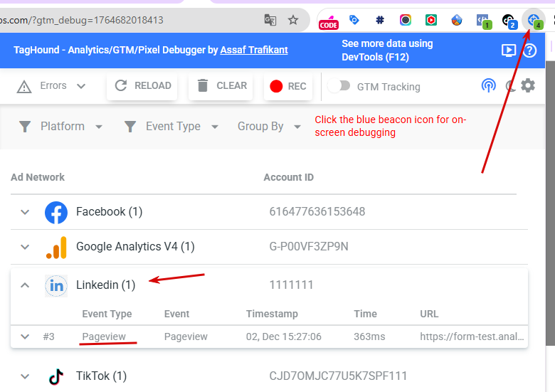This screenshot has width=555, height=392.
Task: Collapse the Linkedin network row
Action: coord(25,285)
